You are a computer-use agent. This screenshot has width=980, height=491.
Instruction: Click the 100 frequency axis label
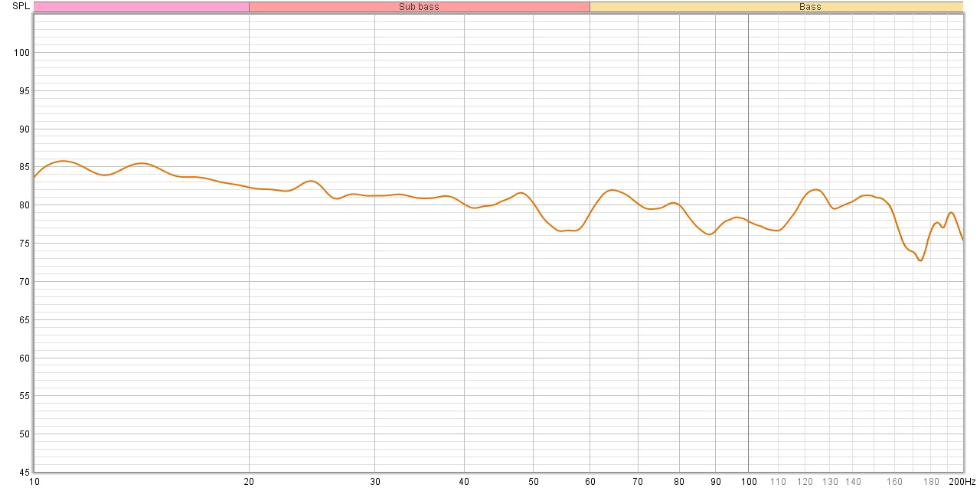point(748,482)
